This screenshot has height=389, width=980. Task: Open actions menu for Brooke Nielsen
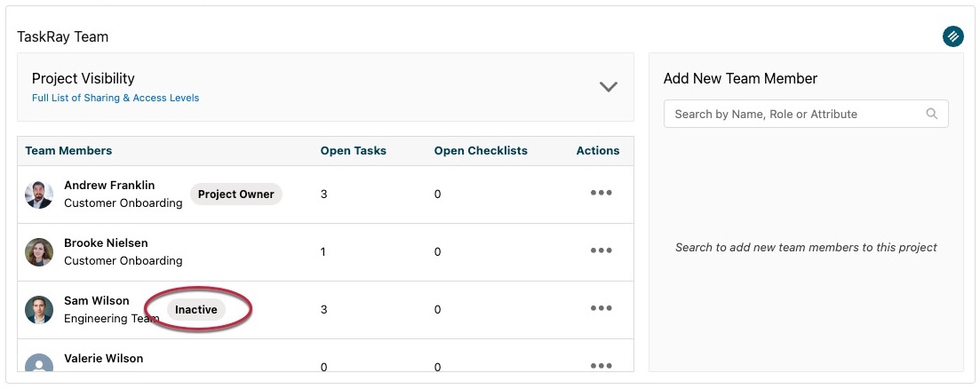coord(601,250)
